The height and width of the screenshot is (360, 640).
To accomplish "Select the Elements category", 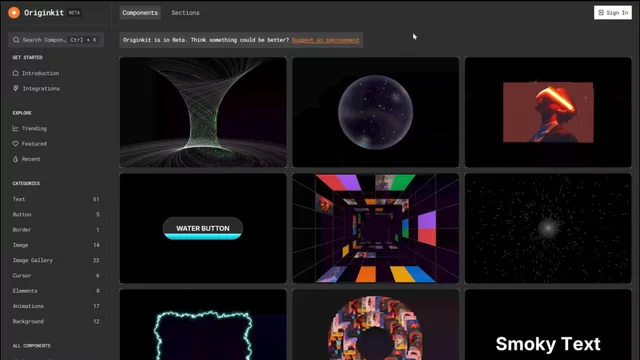I will click(56, 291).
